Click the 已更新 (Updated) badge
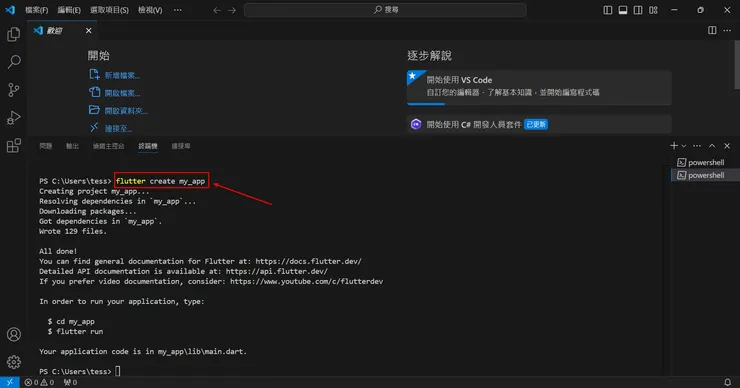The width and height of the screenshot is (740, 388). pyautogui.click(x=536, y=124)
